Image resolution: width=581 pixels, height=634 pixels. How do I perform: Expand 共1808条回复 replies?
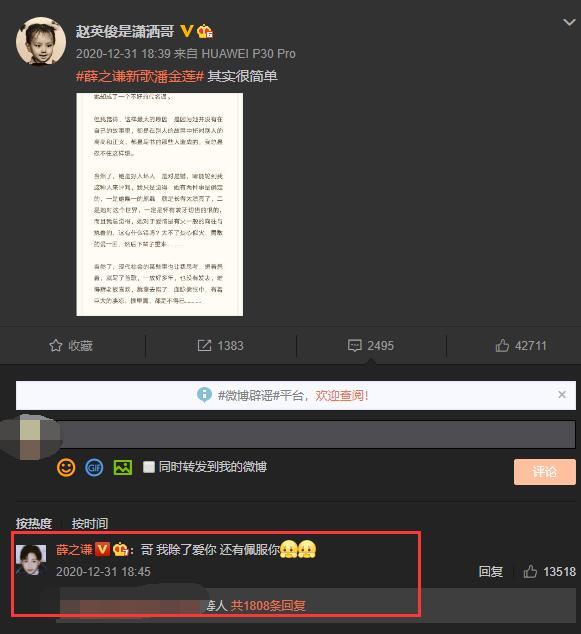[268, 605]
